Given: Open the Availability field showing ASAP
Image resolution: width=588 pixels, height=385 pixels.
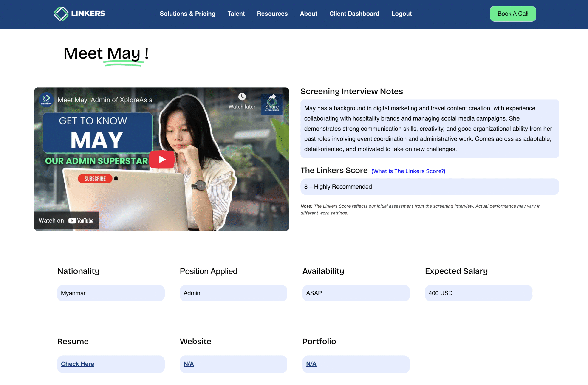Looking at the screenshot, I should point(356,293).
